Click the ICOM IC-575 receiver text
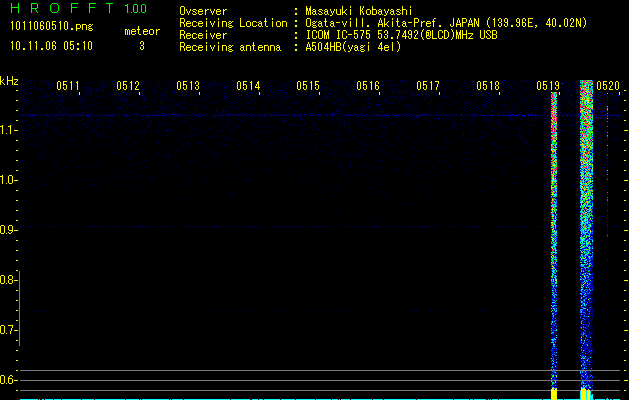 tap(402, 35)
